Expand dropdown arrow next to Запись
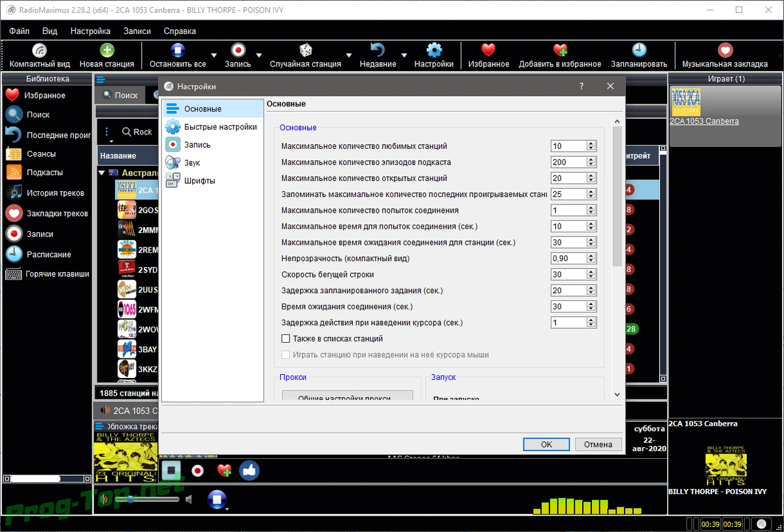 [259, 56]
